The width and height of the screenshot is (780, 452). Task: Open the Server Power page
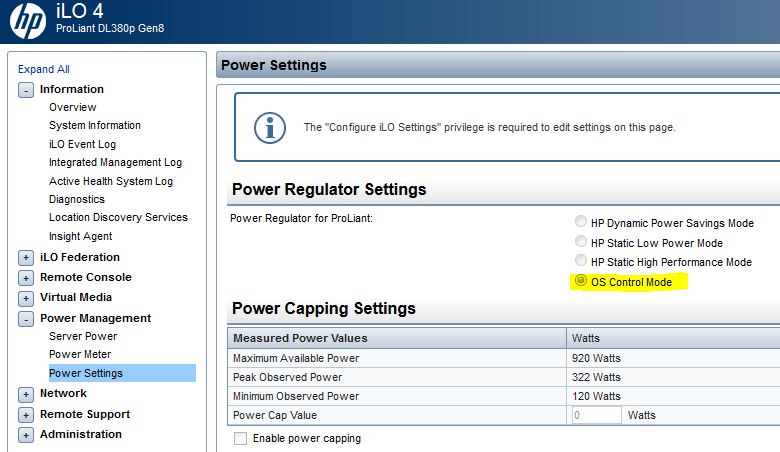tap(83, 336)
